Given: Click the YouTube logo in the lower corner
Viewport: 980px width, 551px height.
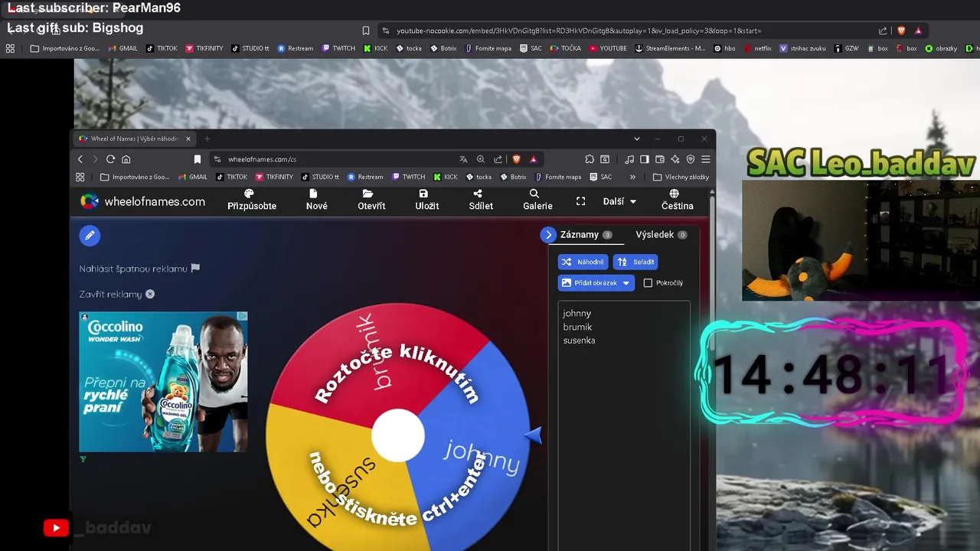Looking at the screenshot, I should [56, 528].
